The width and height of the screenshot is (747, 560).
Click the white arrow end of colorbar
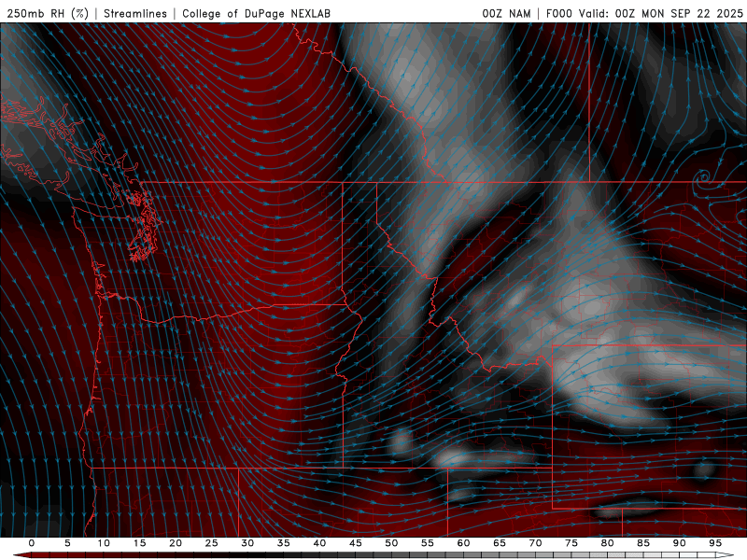726,555
